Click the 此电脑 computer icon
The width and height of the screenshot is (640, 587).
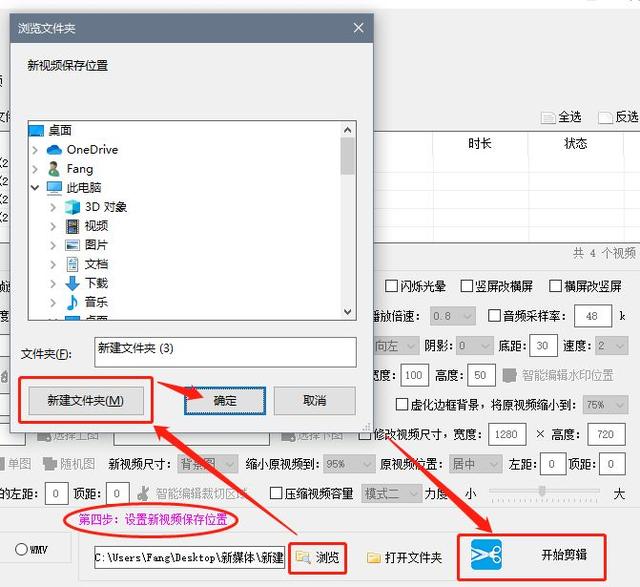[x=54, y=188]
